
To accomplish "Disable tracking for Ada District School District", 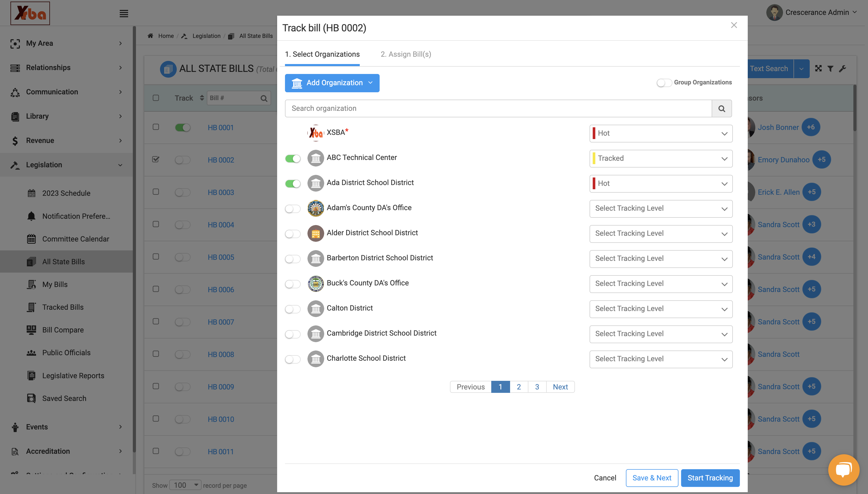I will click(293, 183).
